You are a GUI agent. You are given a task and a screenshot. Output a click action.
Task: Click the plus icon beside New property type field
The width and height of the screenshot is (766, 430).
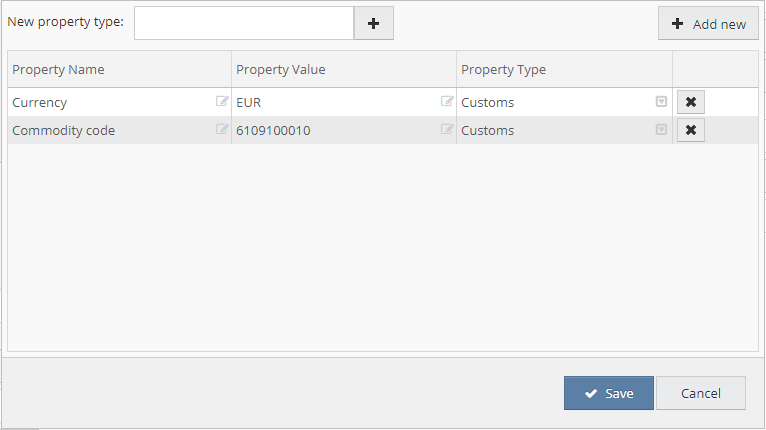[x=374, y=23]
